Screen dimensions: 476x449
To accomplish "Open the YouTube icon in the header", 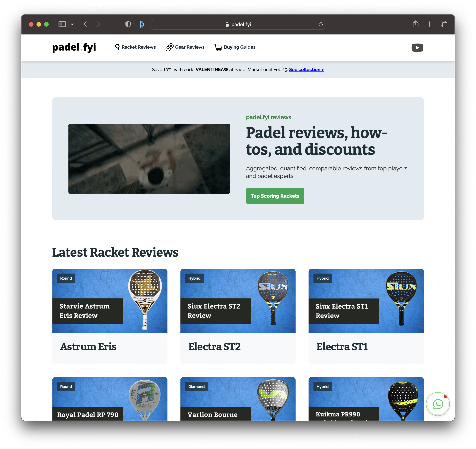I will [417, 48].
